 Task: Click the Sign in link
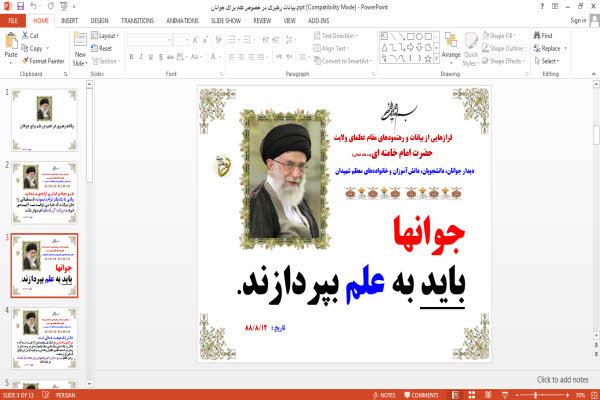coord(578,20)
